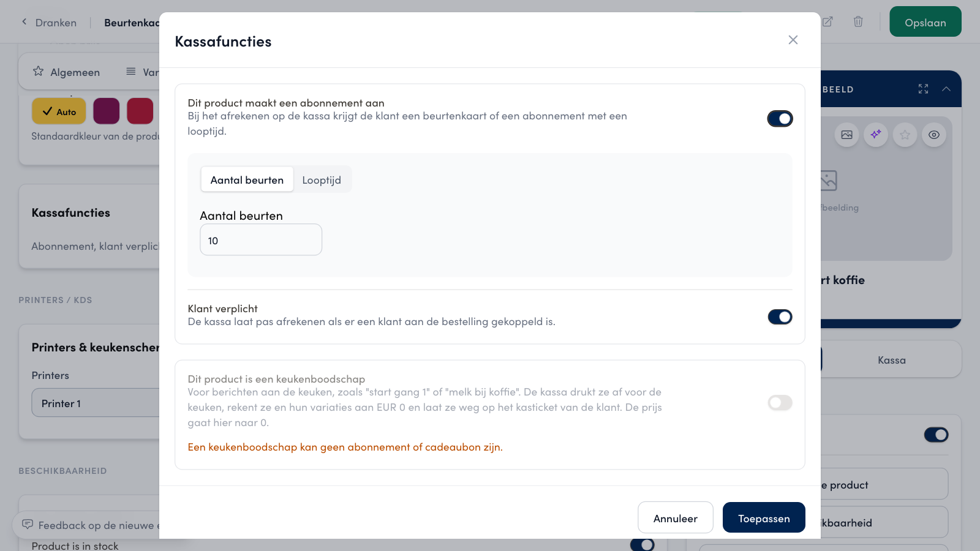Click the star icon beside Algemeen

(x=38, y=71)
